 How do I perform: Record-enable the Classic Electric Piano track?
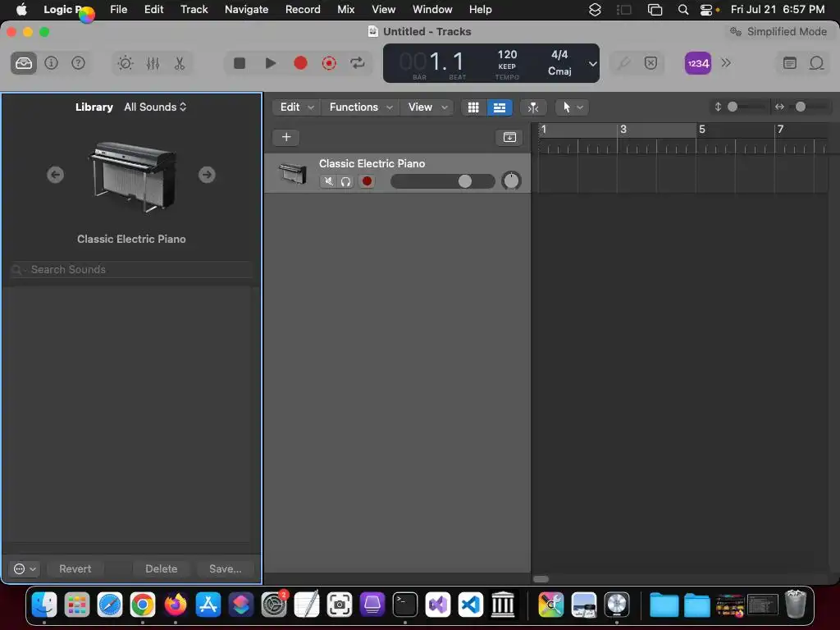367,181
